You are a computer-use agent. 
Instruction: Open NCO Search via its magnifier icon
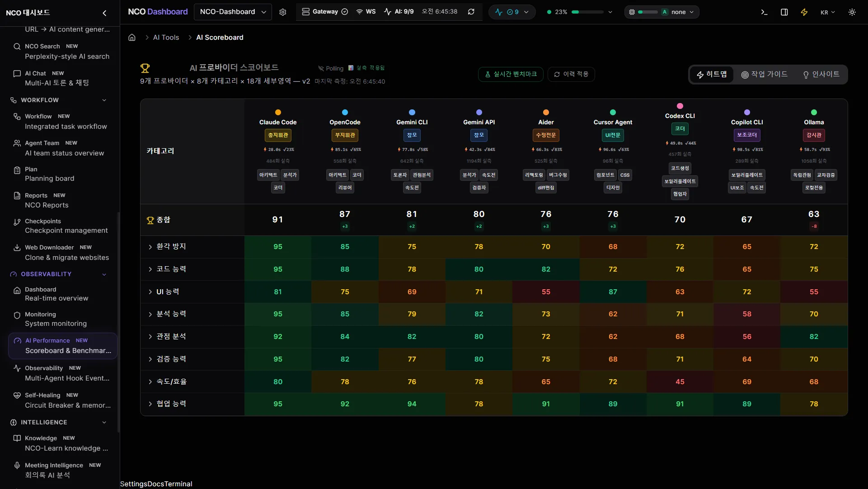click(x=17, y=47)
